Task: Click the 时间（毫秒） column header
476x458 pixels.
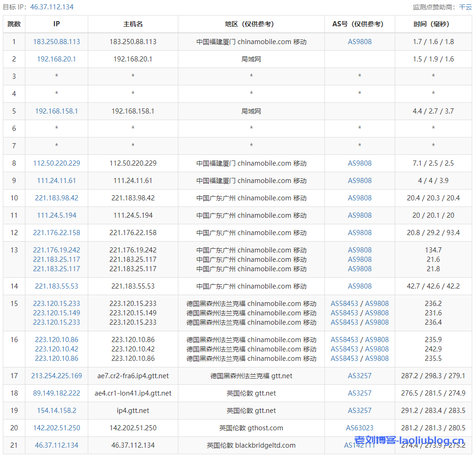Action: click(x=433, y=24)
